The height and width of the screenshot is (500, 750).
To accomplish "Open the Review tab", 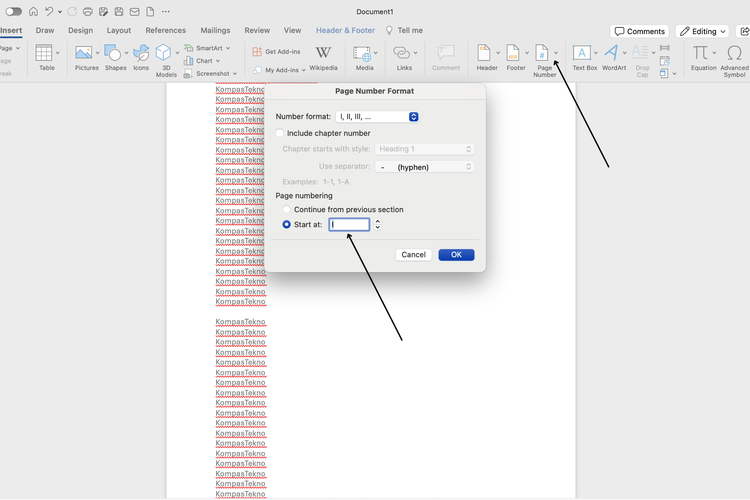I will 257,31.
